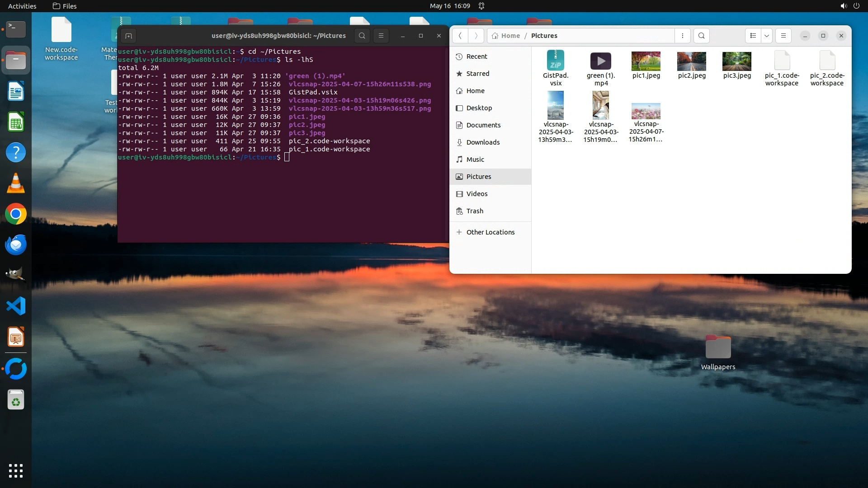Open VLC media player from the dock

click(16, 183)
